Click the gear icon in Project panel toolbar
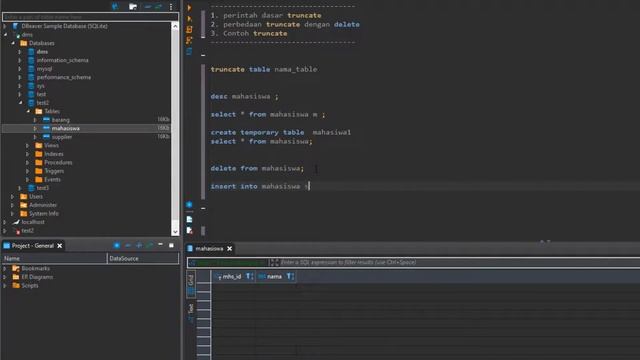 [117, 245]
